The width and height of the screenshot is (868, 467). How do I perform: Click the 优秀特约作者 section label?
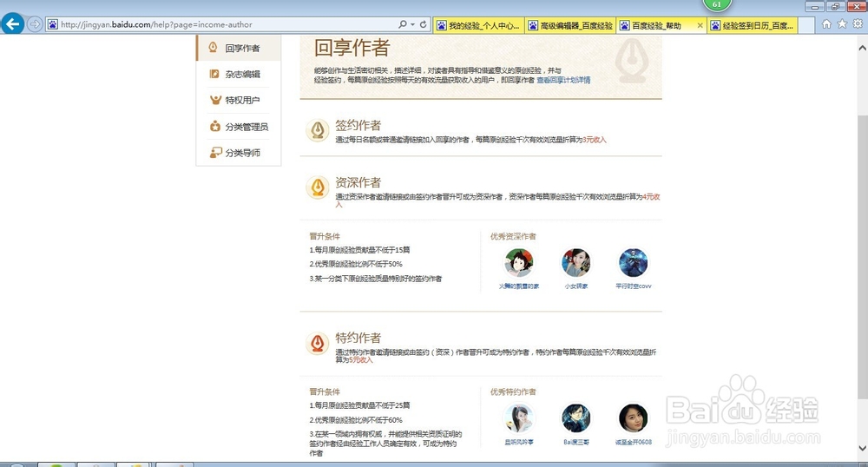[x=513, y=391]
